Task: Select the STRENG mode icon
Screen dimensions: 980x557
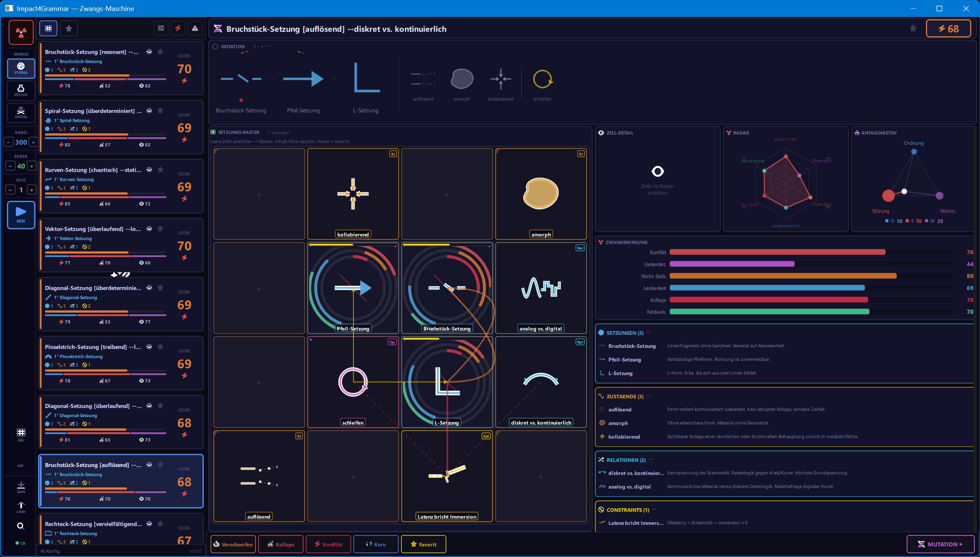Action: coord(21,68)
